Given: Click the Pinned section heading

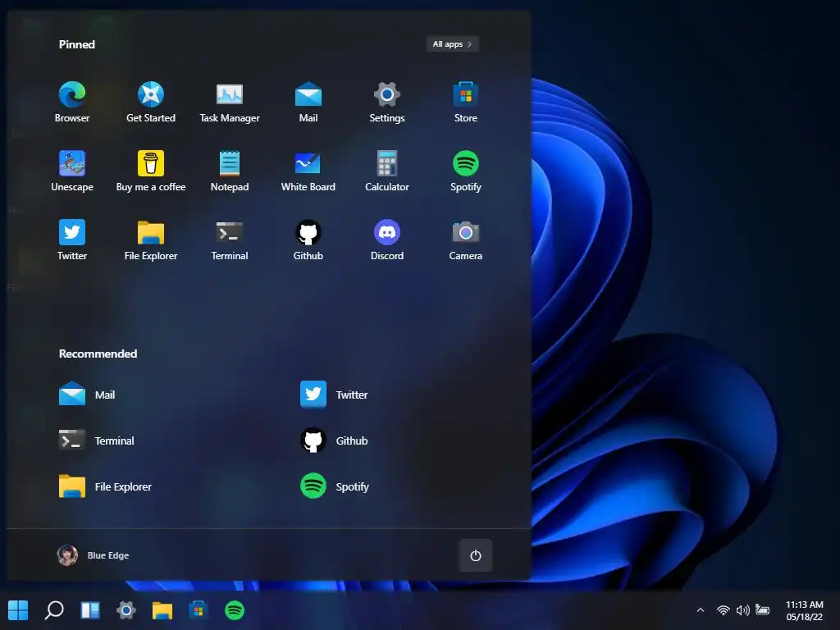Looking at the screenshot, I should [x=77, y=44].
